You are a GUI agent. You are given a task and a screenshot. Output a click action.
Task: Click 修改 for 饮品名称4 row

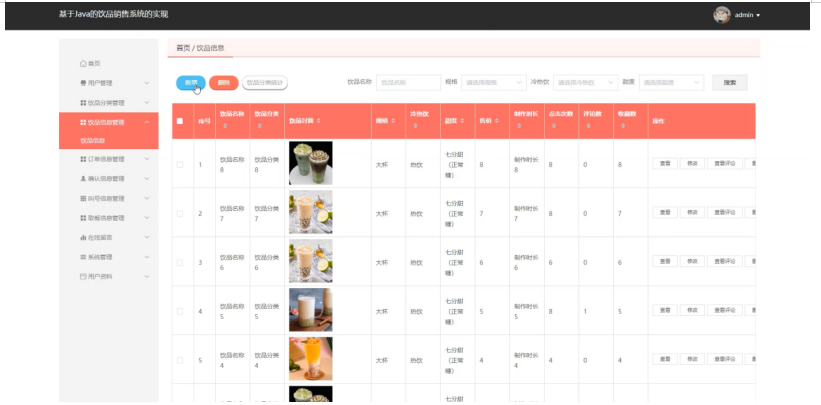click(692, 359)
